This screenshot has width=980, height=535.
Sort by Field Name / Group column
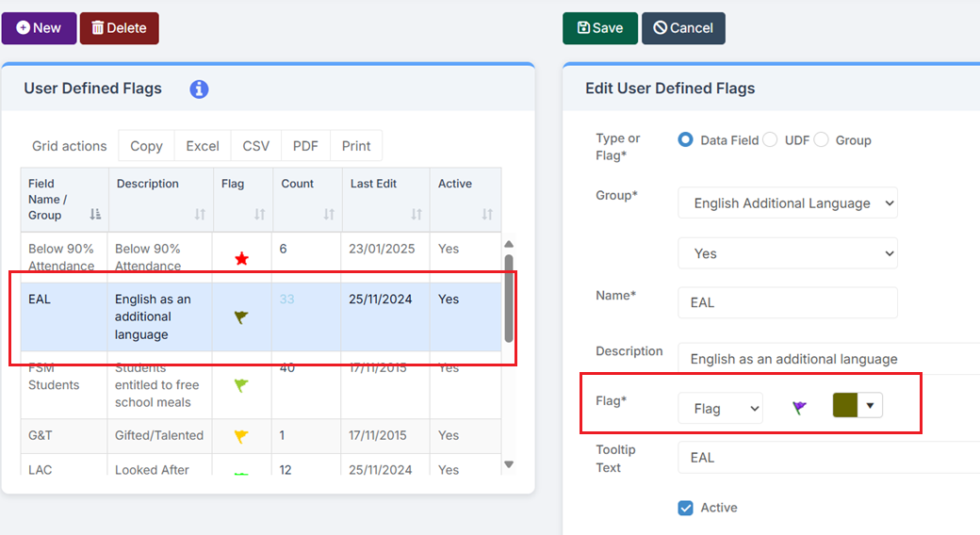pos(94,215)
